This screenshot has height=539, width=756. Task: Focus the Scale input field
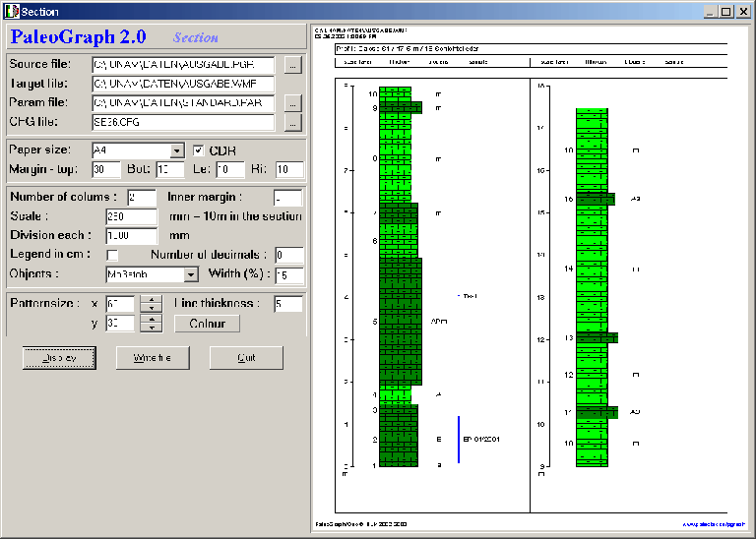coord(131,216)
